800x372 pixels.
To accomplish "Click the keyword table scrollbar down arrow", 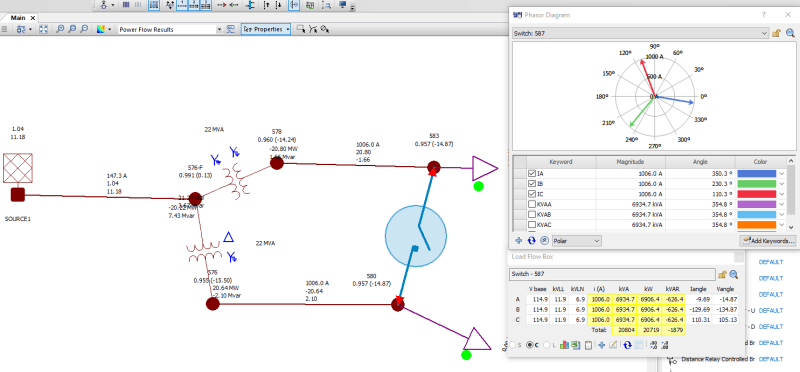I will (791, 227).
